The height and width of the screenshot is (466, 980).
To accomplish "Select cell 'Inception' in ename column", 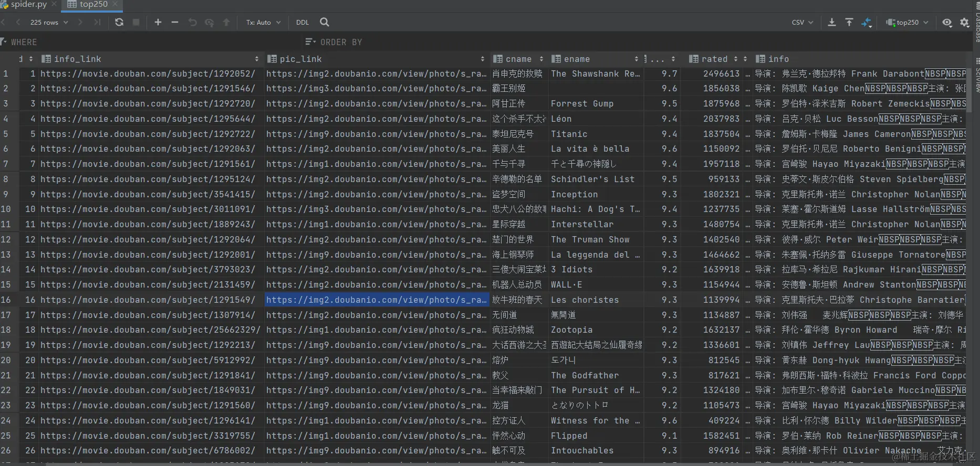I will point(596,194).
